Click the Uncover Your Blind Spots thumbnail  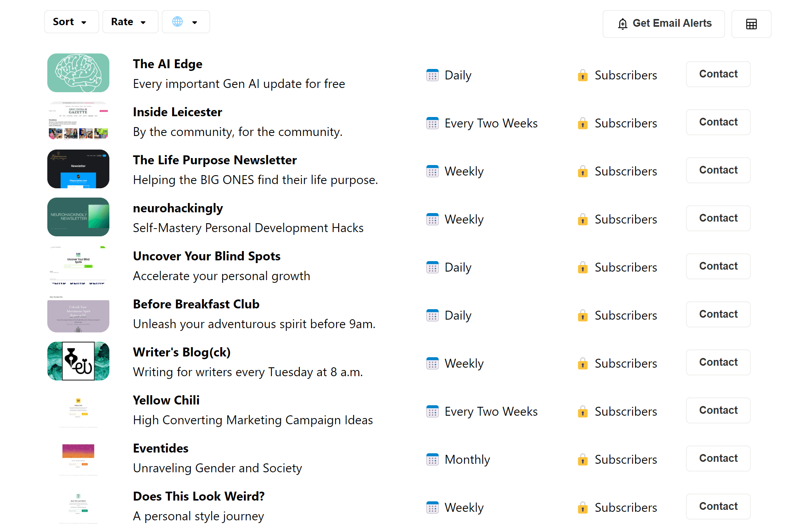tap(78, 265)
